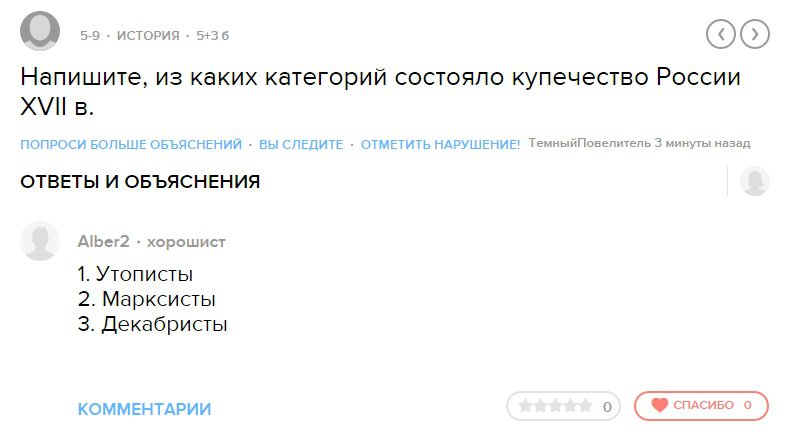The width and height of the screenshot is (798, 433).
Task: Click the heart icon in the Спасибо button
Action: pos(659,406)
